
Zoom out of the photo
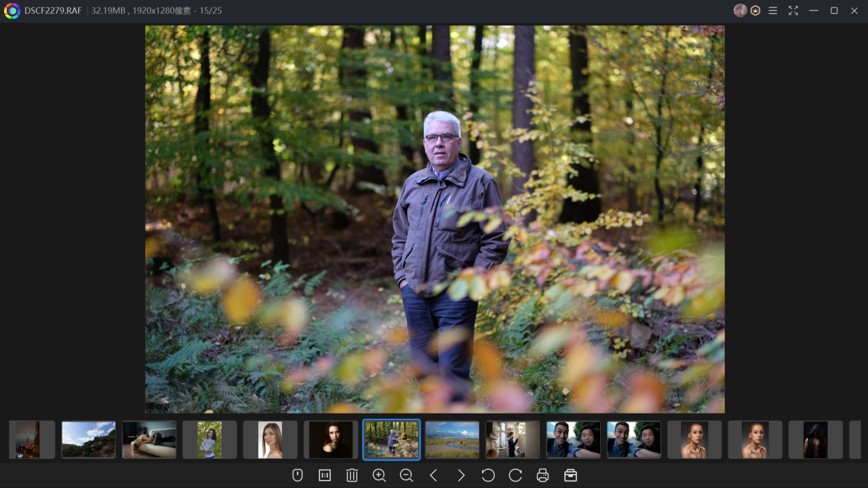(406, 475)
